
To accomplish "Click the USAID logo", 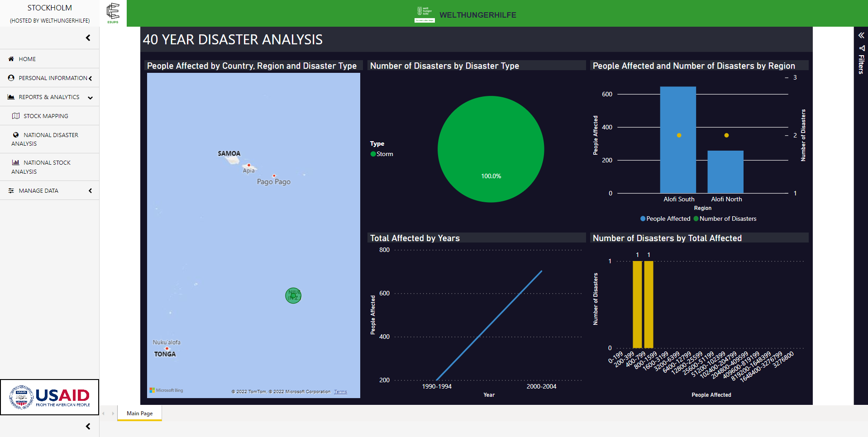I will tap(49, 397).
